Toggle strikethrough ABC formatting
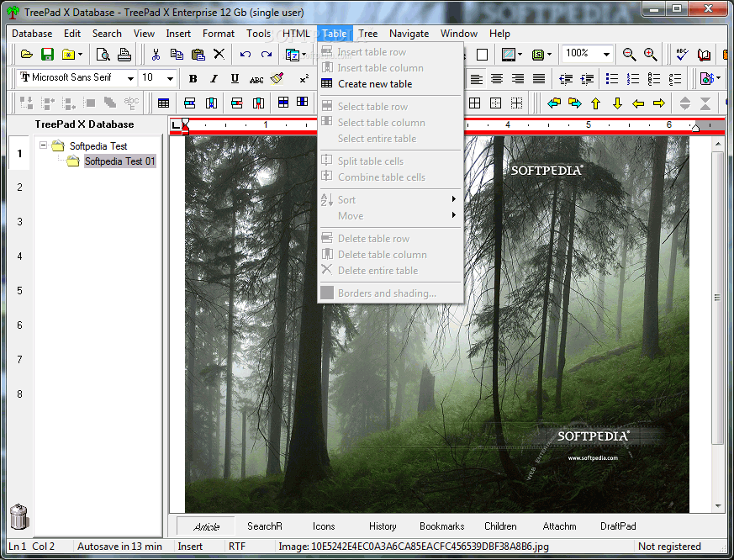This screenshot has height=560, width=734. [x=256, y=79]
